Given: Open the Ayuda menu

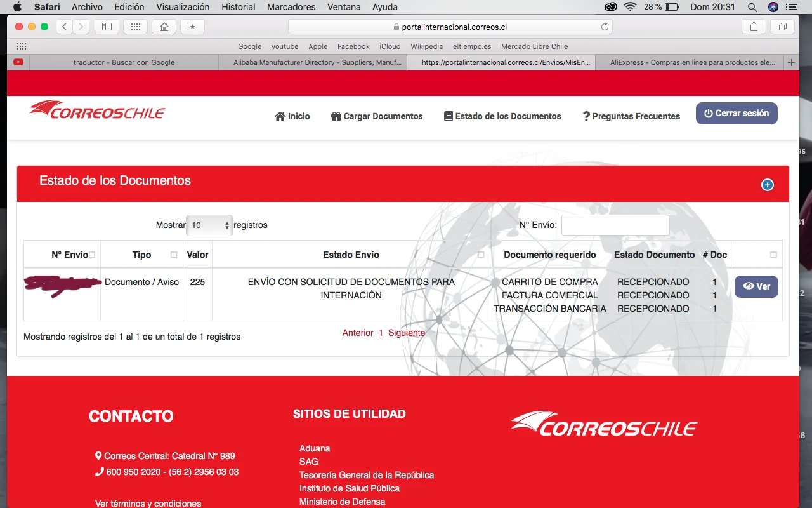Looking at the screenshot, I should [385, 7].
